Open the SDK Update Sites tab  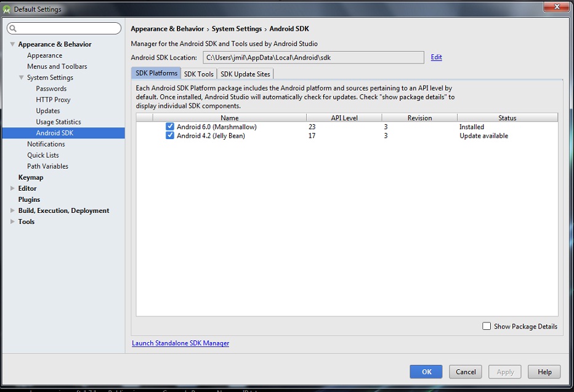point(245,74)
